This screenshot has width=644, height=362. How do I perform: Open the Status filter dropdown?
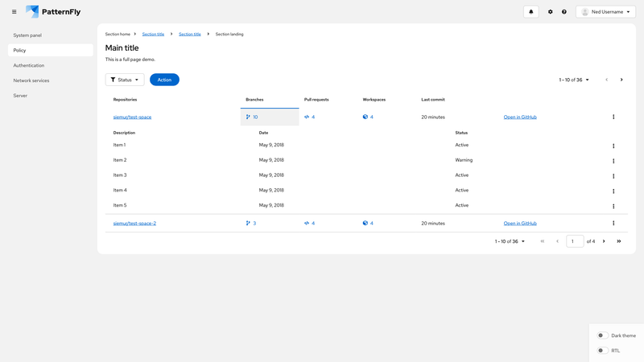point(125,80)
